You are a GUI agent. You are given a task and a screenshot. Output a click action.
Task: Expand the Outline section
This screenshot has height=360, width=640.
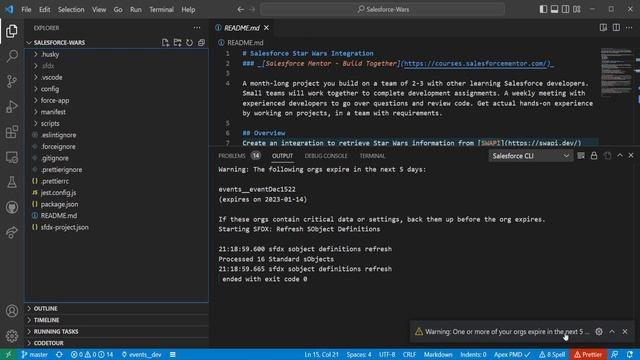pos(117,309)
